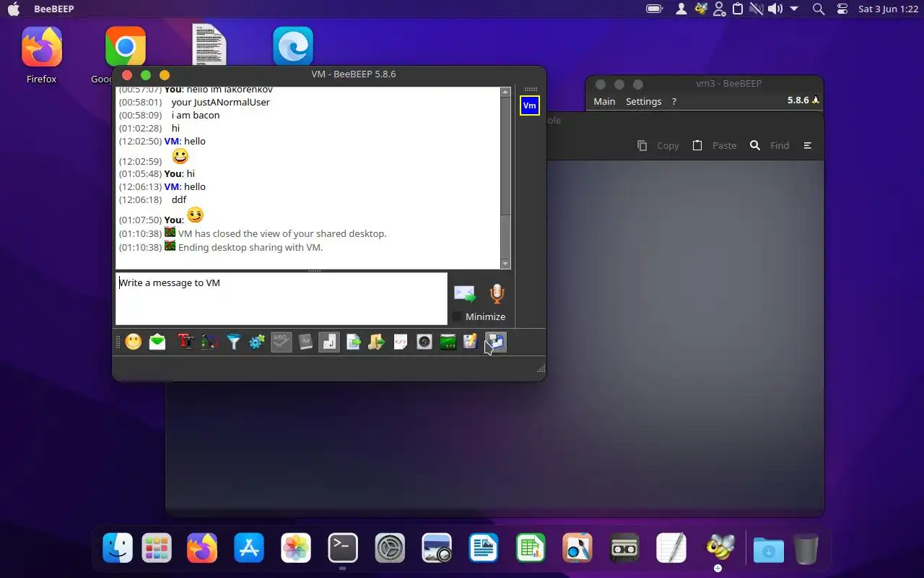Open the Apple menu in top bar

pyautogui.click(x=14, y=9)
